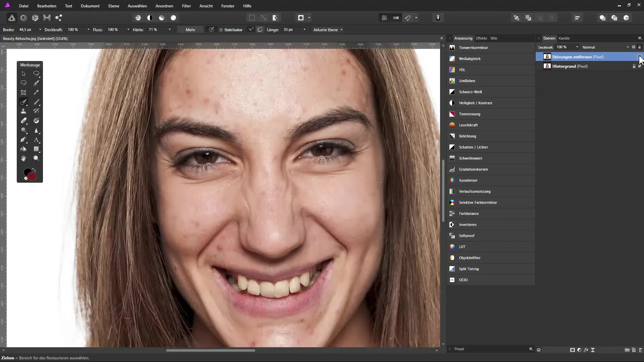Select the Rectangle shape tool
644x362 pixels.
[x=36, y=149]
